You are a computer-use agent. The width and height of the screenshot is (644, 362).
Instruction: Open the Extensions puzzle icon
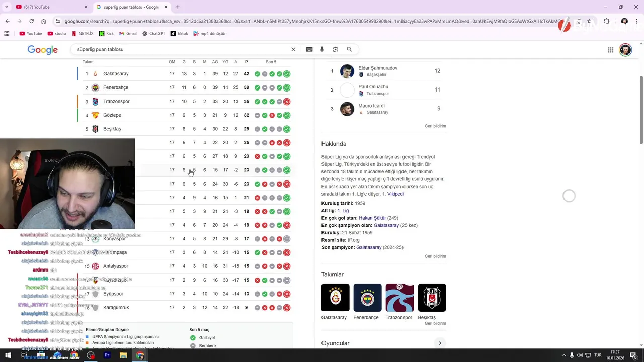[606, 21]
